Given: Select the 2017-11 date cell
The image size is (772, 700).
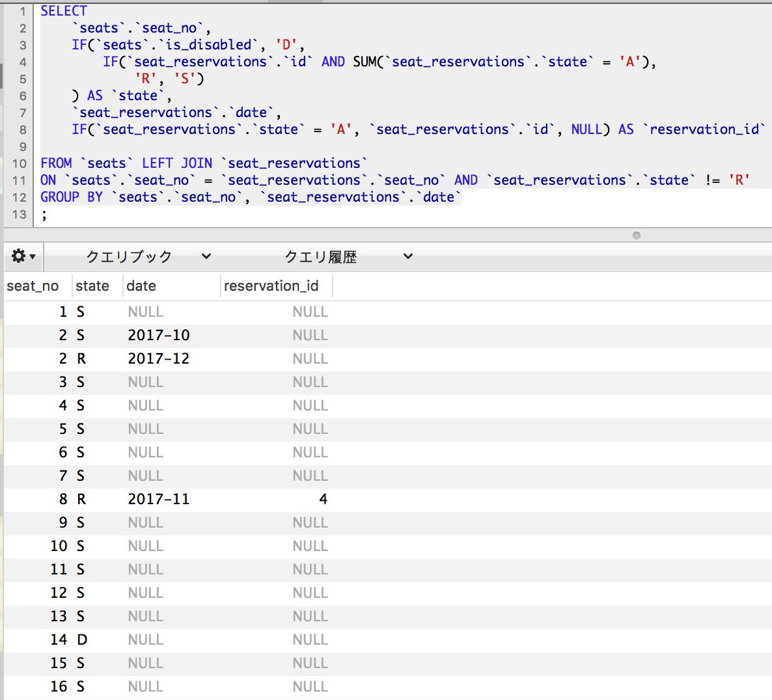Looking at the screenshot, I should tap(159, 499).
